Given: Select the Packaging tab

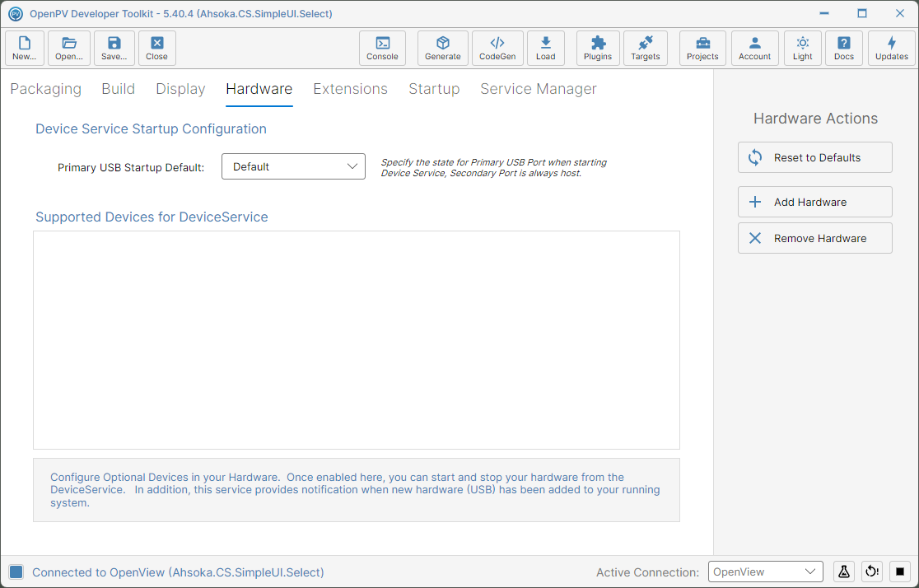Looking at the screenshot, I should point(46,89).
